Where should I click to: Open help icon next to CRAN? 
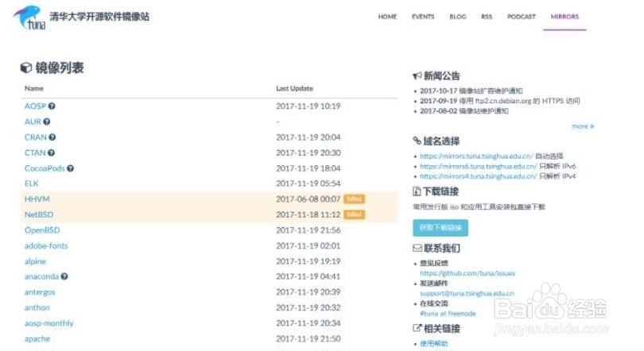[x=52, y=137]
